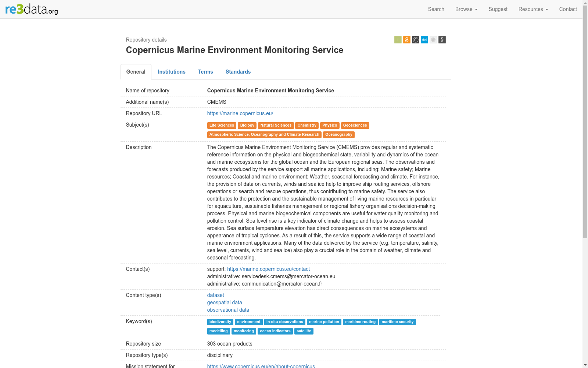
Task: Click the Physics subject tag
Action: pos(330,125)
